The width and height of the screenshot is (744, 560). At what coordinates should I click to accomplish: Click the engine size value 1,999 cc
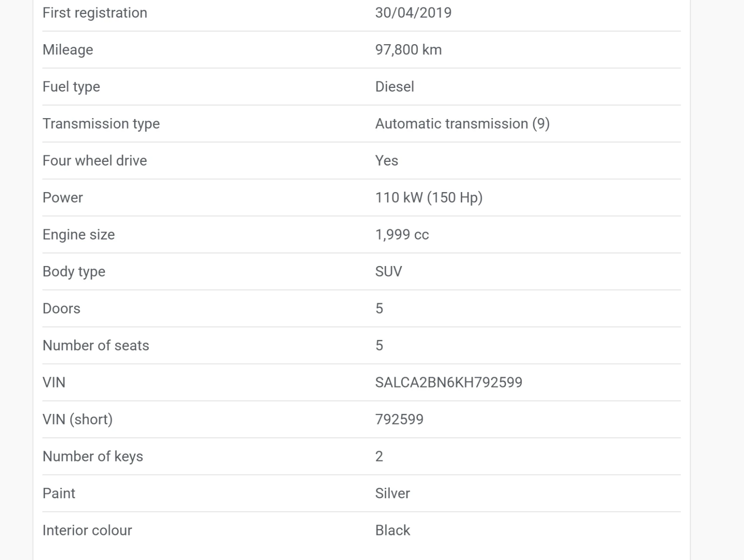402,234
